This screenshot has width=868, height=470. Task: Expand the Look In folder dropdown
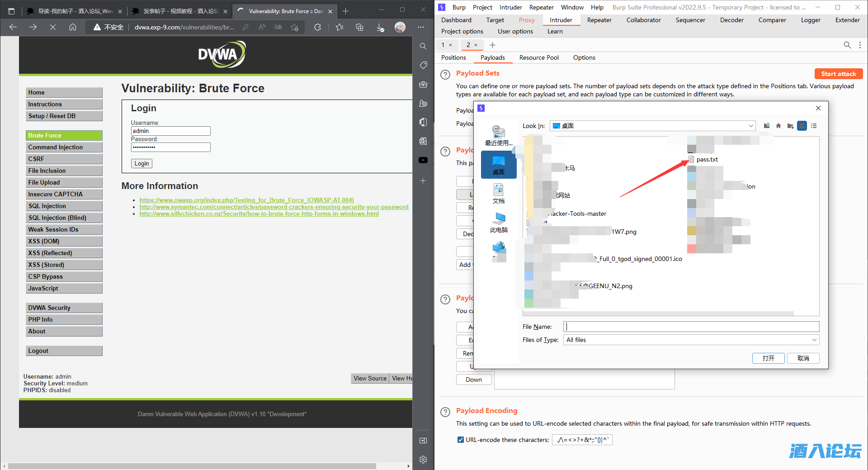tap(751, 126)
